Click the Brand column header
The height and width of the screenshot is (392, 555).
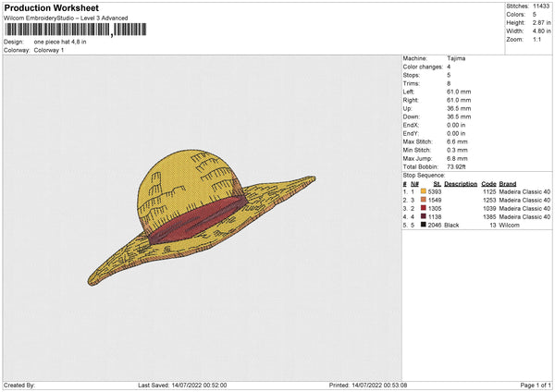(508, 184)
